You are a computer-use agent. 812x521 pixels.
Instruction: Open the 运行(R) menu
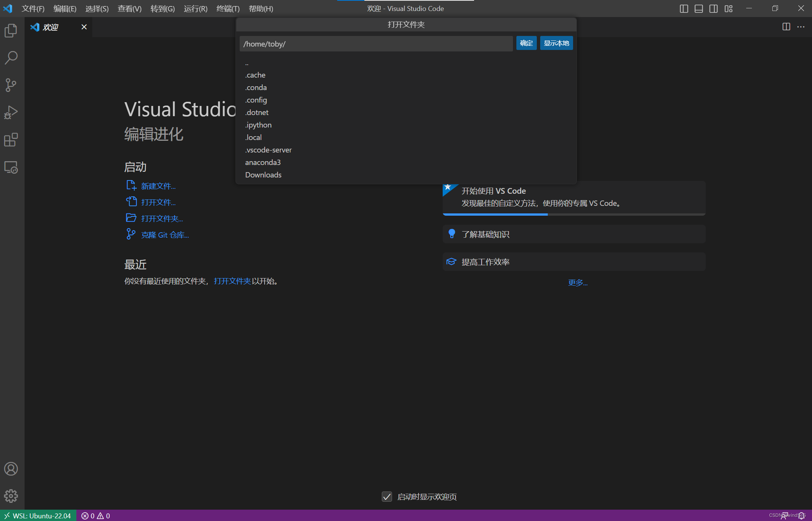[x=196, y=8]
